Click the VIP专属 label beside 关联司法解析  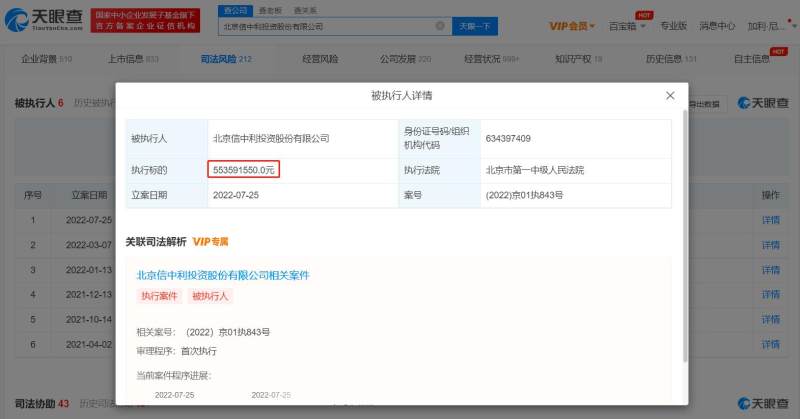click(210, 242)
